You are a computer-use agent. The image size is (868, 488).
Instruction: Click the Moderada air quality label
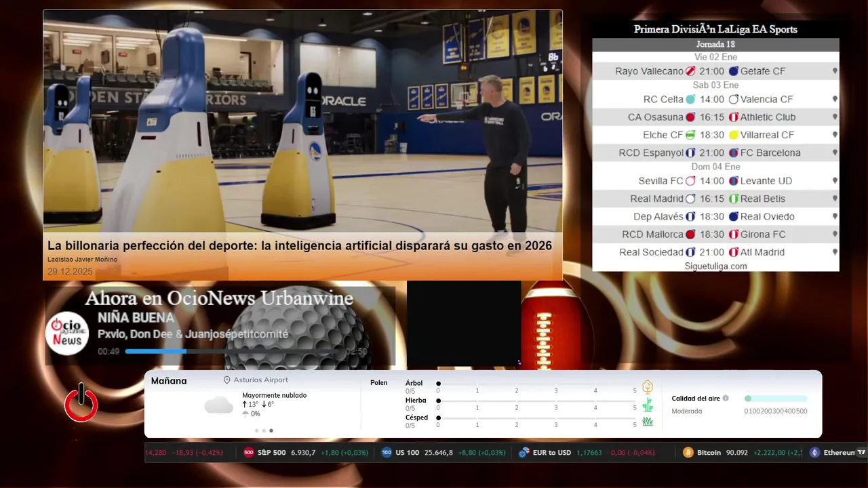pos(687,411)
